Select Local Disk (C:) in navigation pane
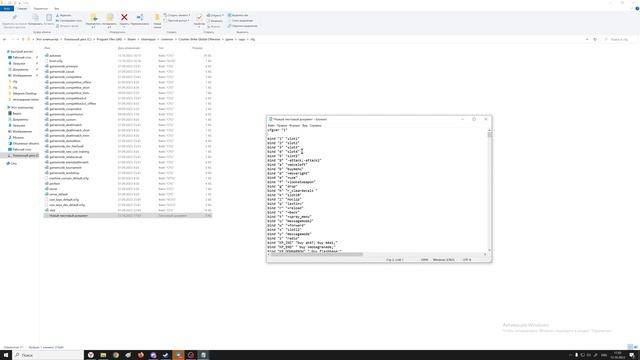640x360 pixels. (24, 156)
